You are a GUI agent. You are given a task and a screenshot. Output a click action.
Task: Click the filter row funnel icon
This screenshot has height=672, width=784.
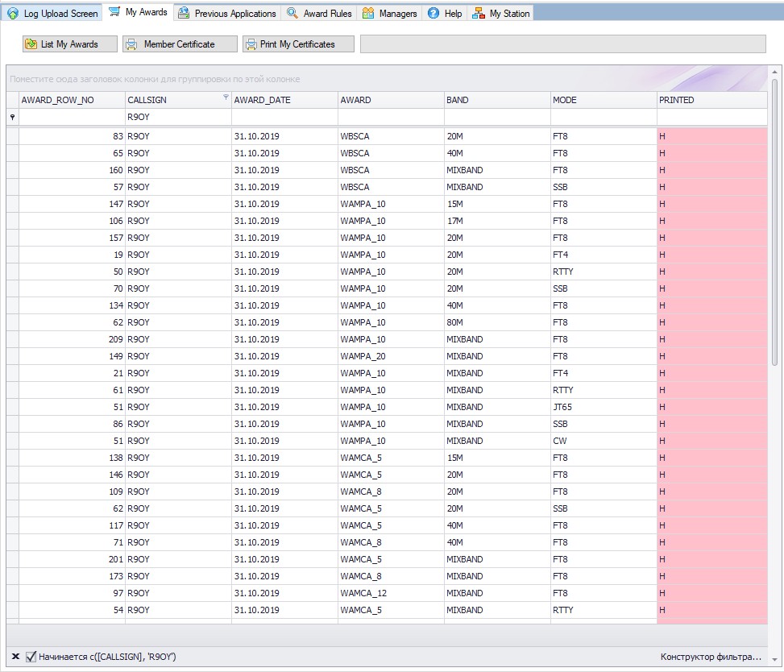coord(12,118)
